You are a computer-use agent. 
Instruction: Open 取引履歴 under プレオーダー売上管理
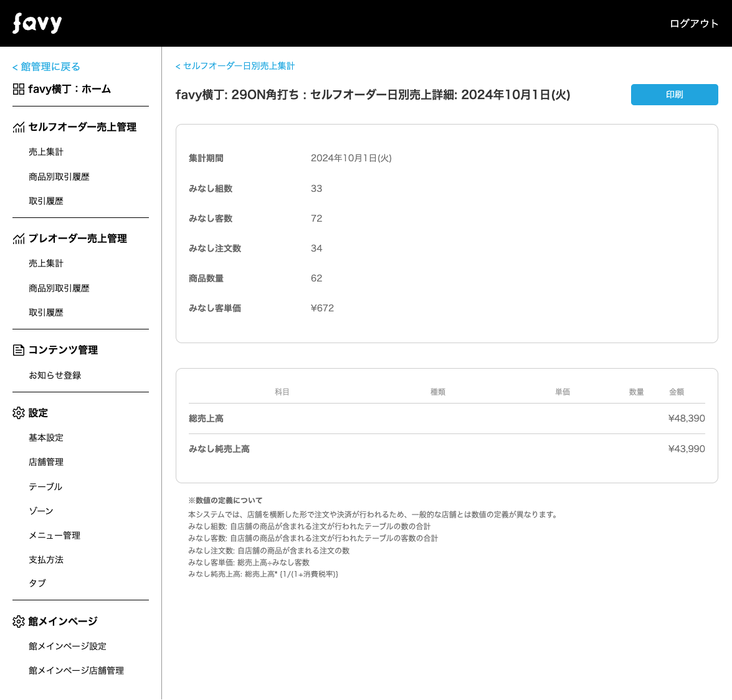45,313
